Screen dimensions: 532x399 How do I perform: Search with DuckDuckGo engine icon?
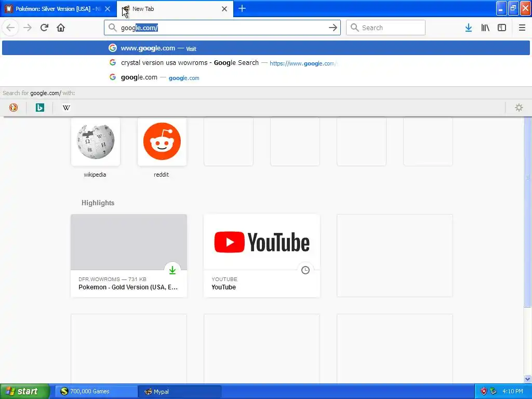13,108
